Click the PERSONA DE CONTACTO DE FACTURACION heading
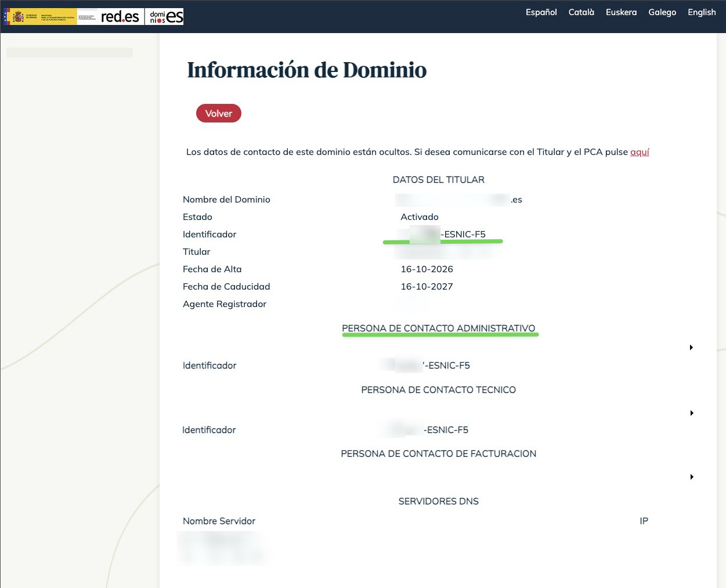Image resolution: width=726 pixels, height=588 pixels. (438, 454)
